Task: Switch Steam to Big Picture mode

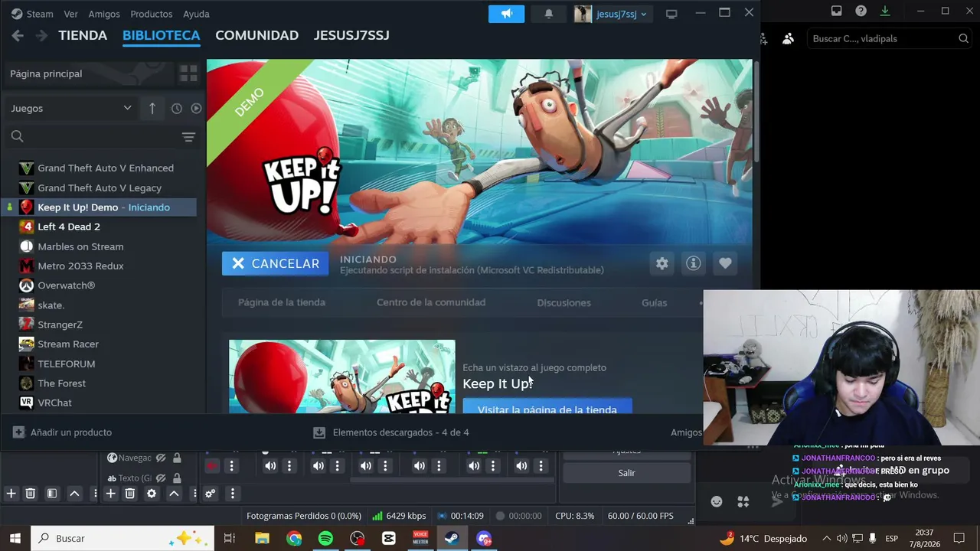Action: [671, 14]
